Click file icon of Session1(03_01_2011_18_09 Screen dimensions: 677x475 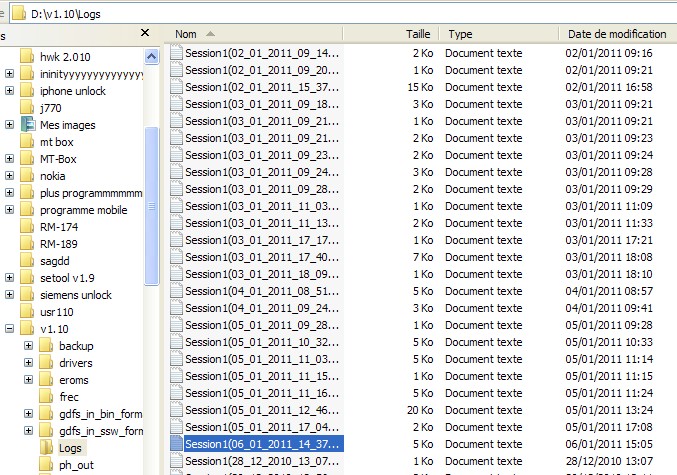point(176,274)
